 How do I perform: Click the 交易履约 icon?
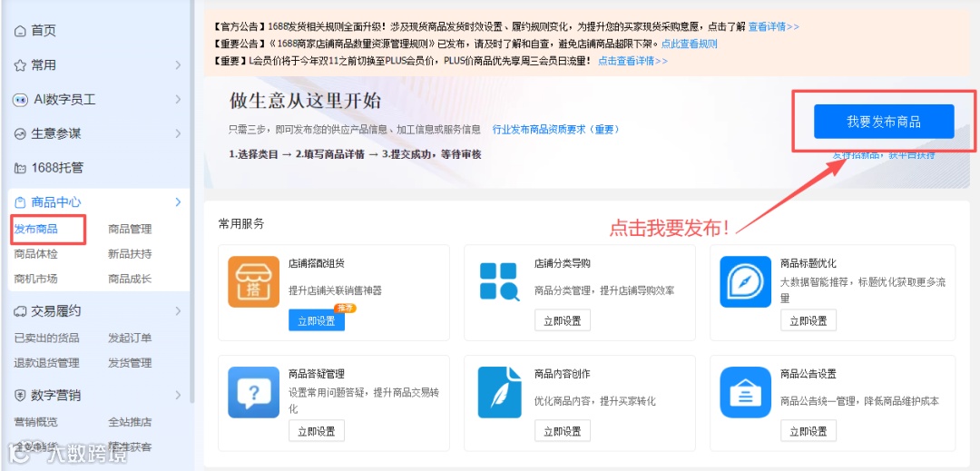[20, 311]
